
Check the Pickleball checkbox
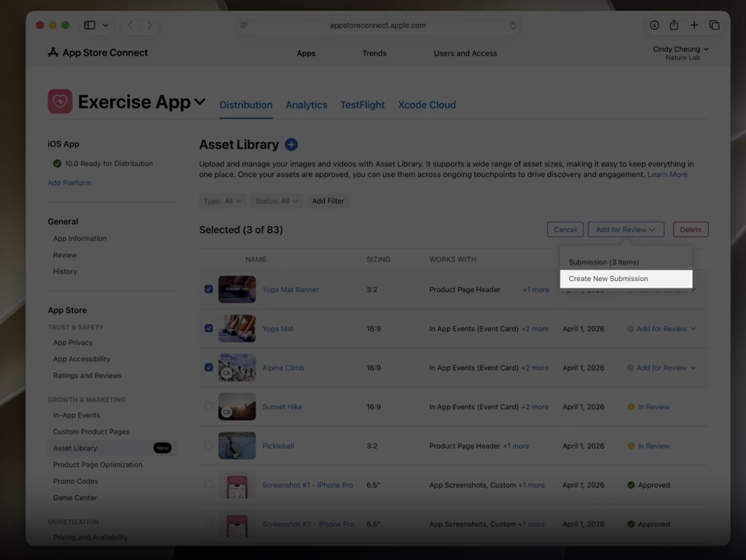[208, 446]
